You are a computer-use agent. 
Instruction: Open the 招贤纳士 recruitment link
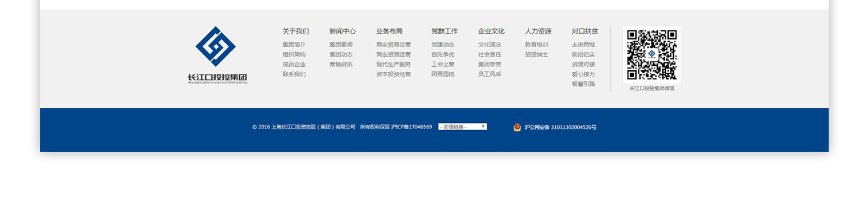pos(537,54)
